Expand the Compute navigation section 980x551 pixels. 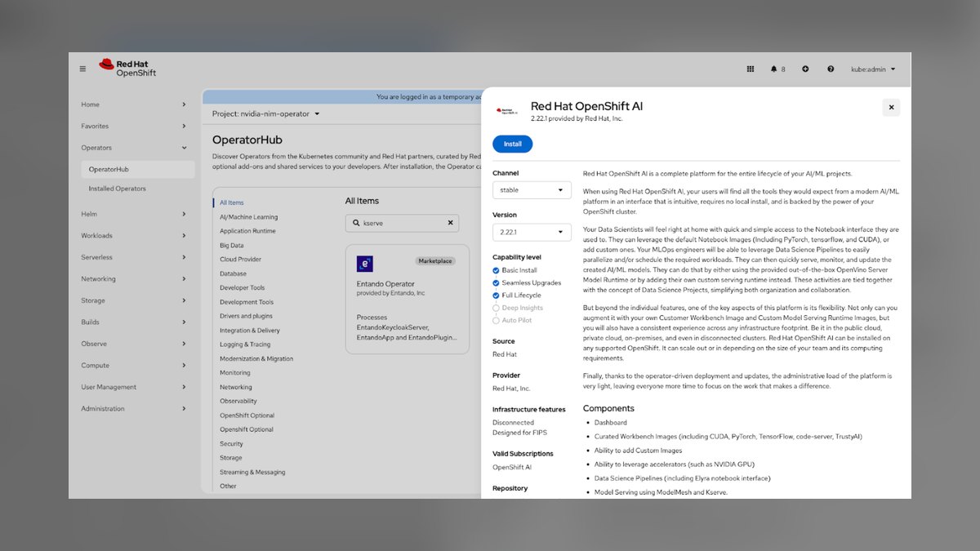[134, 365]
